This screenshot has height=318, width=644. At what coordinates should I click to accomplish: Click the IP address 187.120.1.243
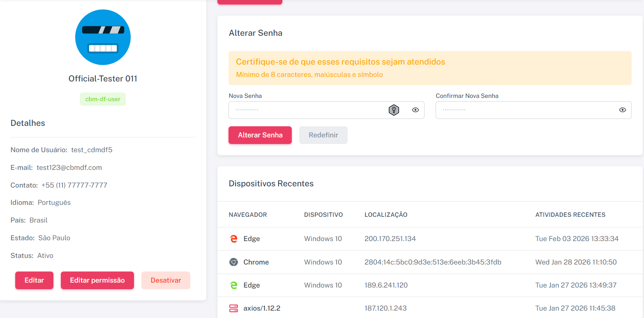[385, 308]
